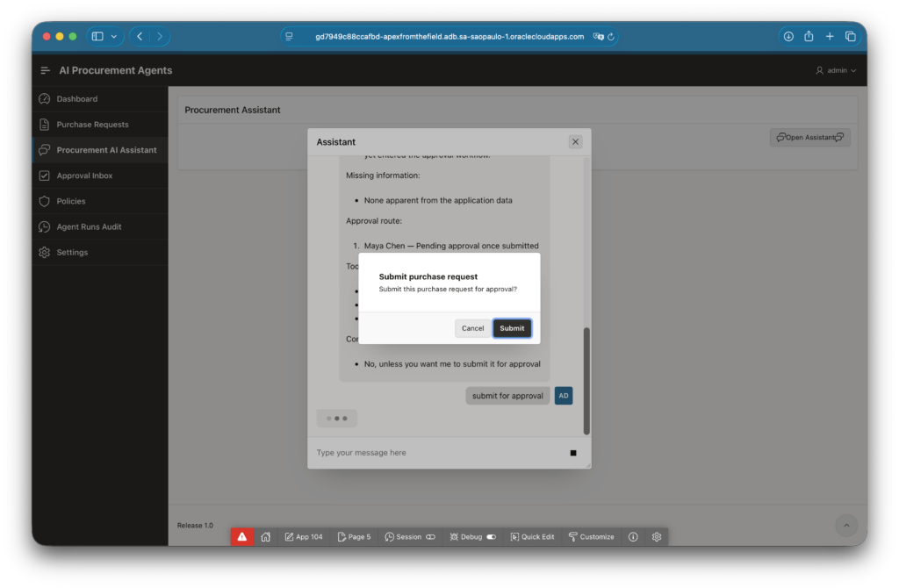Click the info icon in developer toolbar
899x588 pixels.
click(x=633, y=537)
